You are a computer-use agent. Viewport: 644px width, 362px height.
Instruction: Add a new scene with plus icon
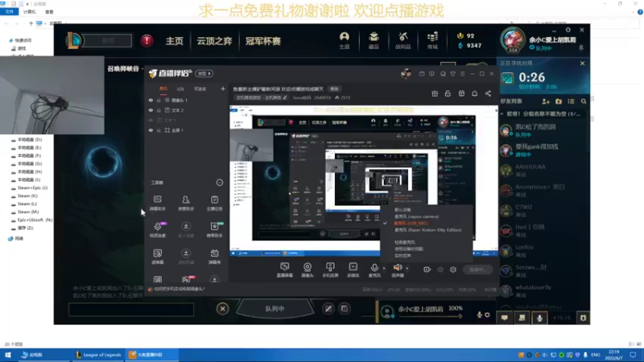(223, 88)
